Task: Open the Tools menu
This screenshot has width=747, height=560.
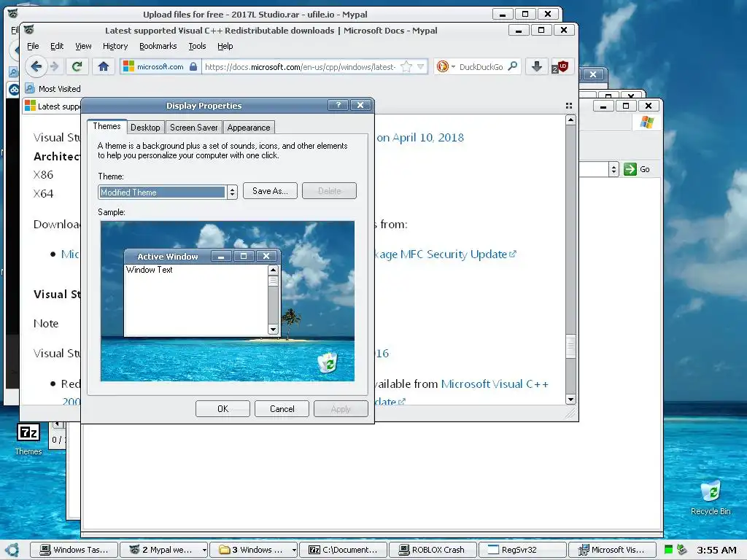Action: [x=197, y=46]
